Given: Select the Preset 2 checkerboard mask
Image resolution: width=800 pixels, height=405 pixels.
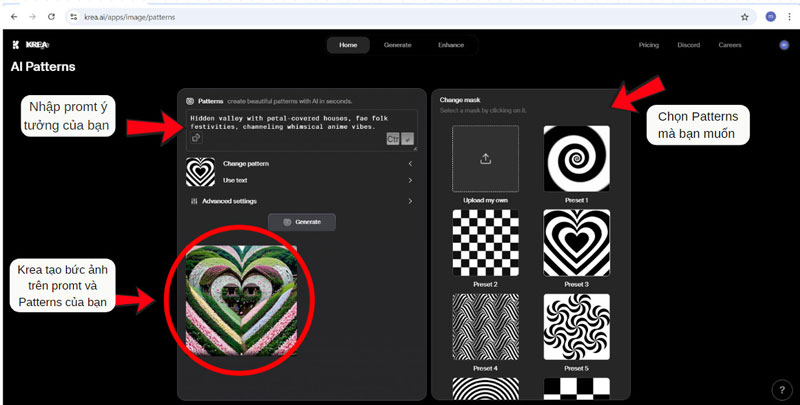Looking at the screenshot, I should [485, 243].
